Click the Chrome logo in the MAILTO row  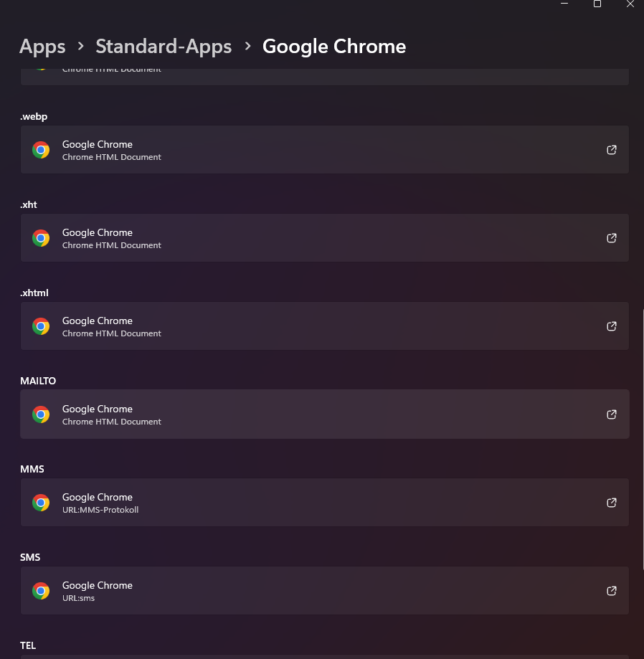tap(41, 414)
